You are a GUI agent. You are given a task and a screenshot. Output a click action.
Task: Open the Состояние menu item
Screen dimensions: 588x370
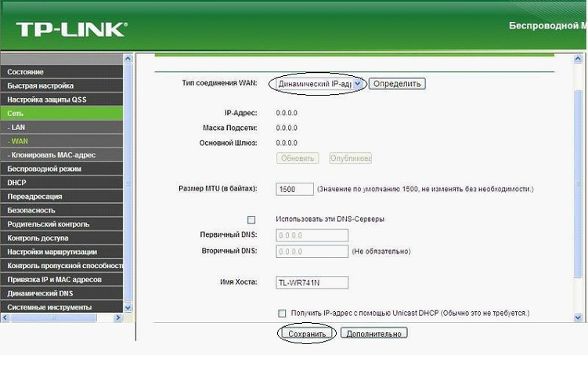pyautogui.click(x=62, y=72)
